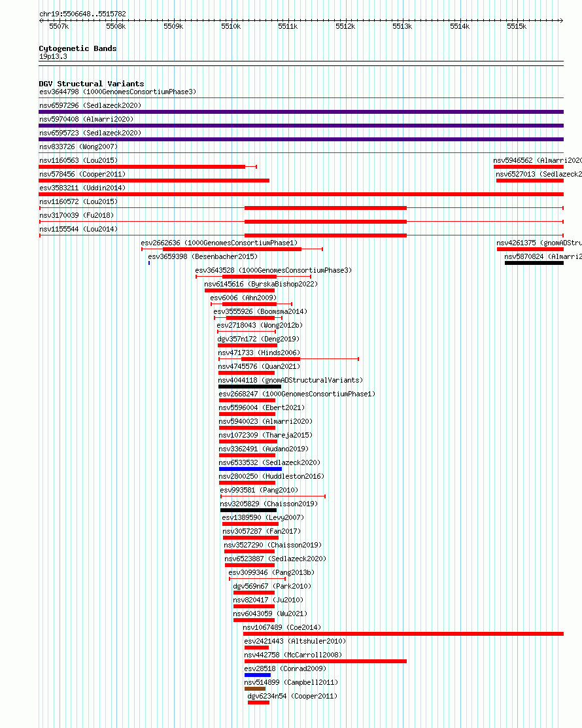Click the blue nsv6533532 variant bar

(x=250, y=469)
